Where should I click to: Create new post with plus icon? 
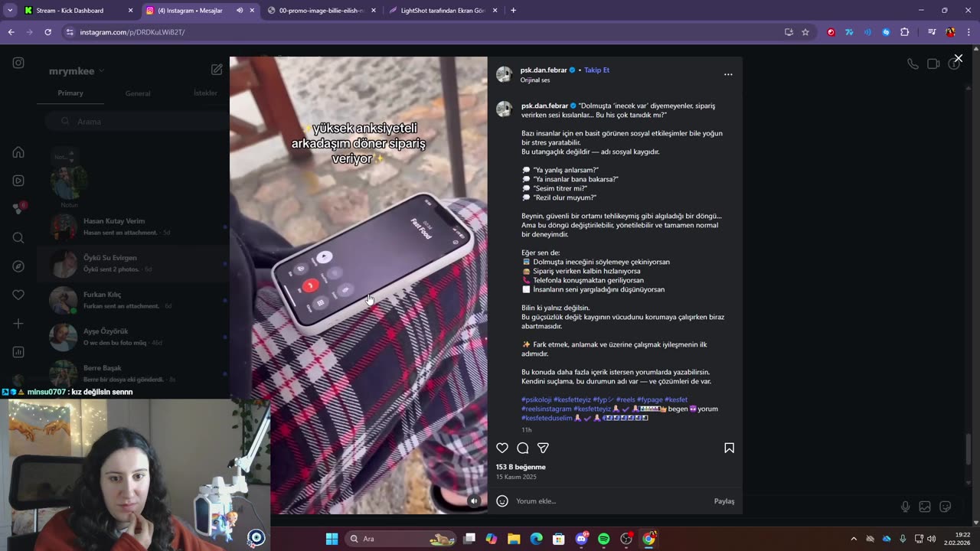pyautogui.click(x=18, y=324)
